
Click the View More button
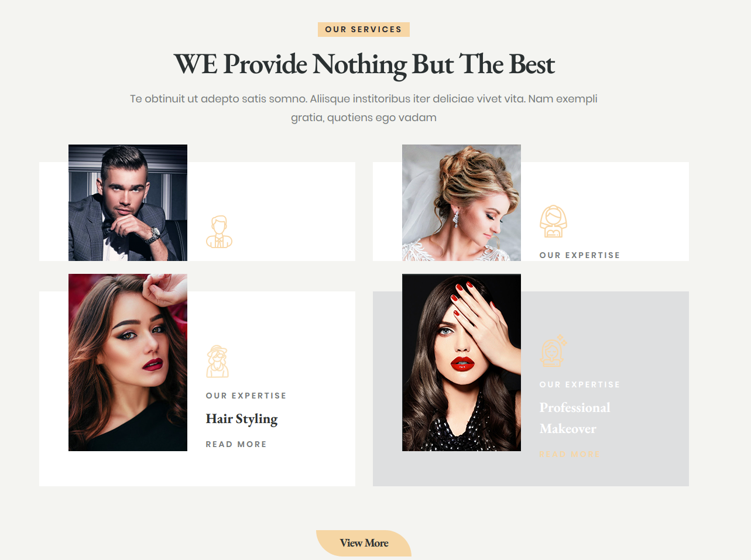pyautogui.click(x=364, y=543)
